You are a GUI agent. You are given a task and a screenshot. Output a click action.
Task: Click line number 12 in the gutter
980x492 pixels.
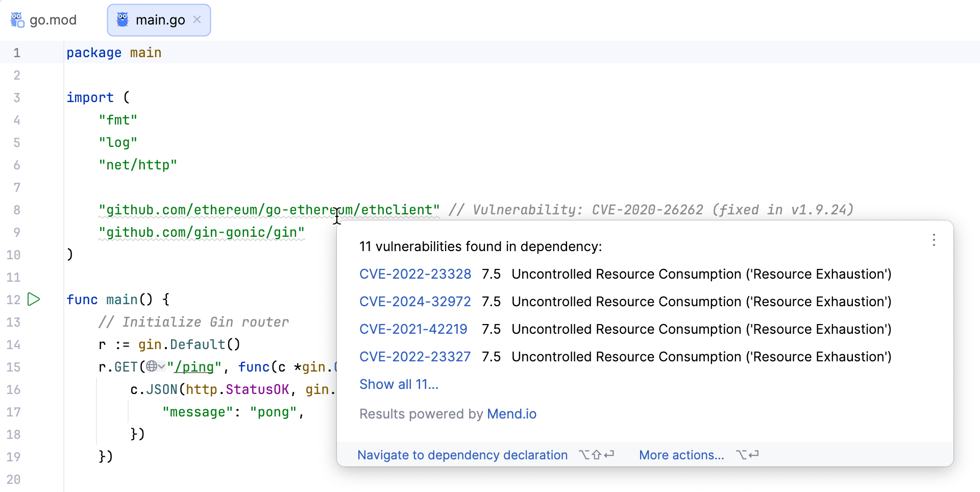click(x=14, y=300)
